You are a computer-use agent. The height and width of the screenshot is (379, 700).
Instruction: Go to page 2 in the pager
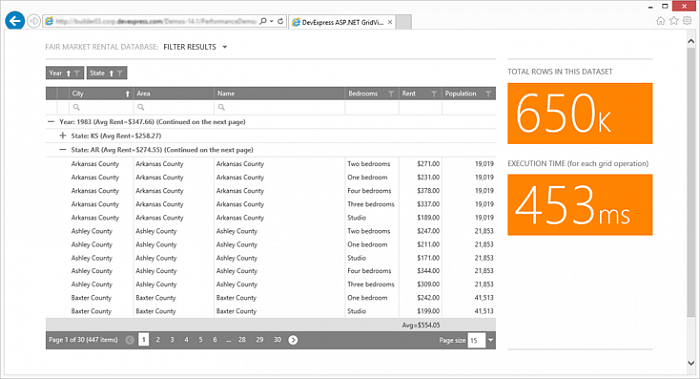(x=158, y=340)
